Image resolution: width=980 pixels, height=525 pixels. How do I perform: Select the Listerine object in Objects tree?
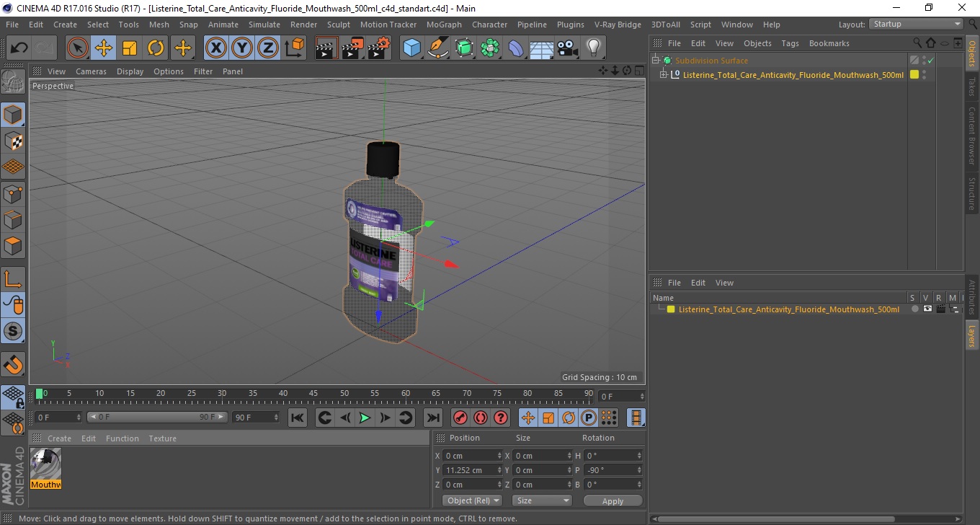pos(793,75)
